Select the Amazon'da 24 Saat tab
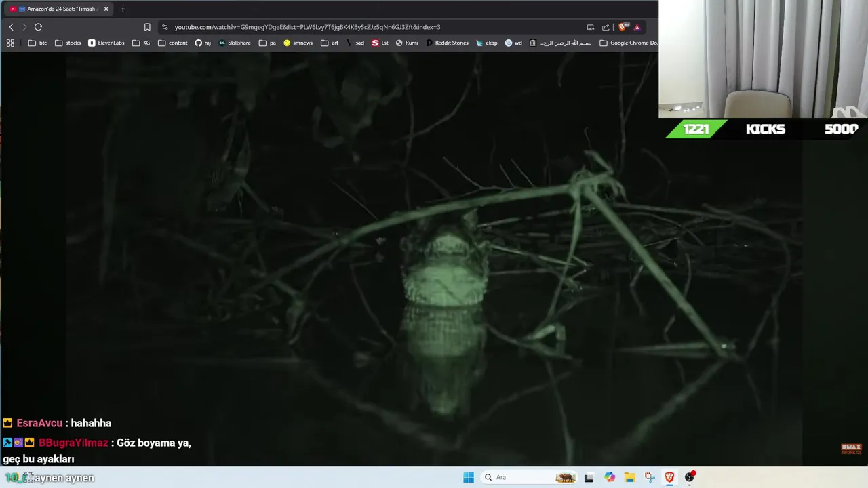Image resolution: width=868 pixels, height=488 pixels. pos(60,9)
